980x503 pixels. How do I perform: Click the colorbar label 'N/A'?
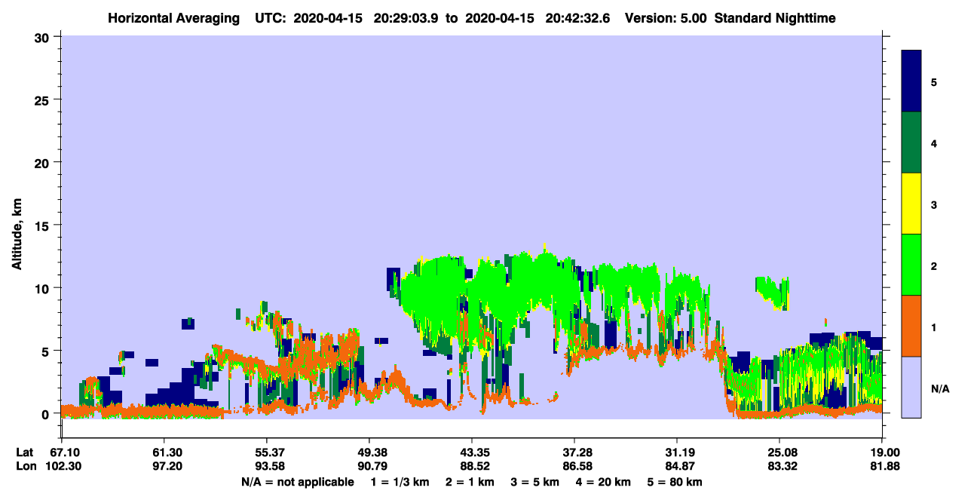coord(940,388)
